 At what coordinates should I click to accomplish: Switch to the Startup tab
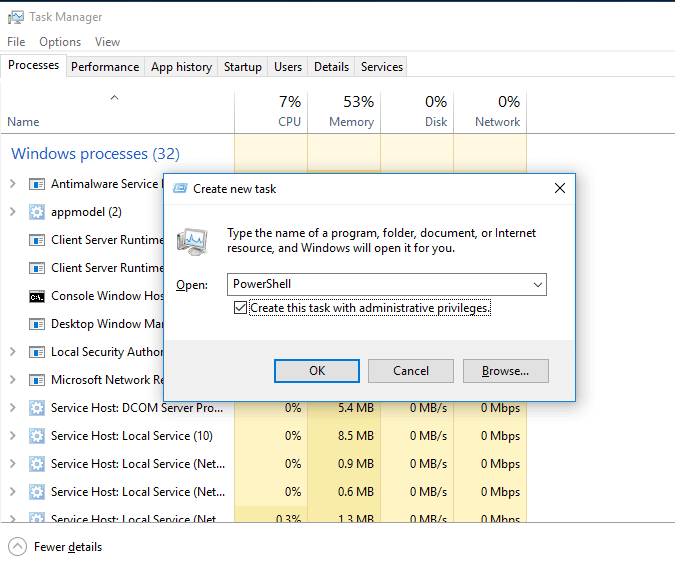243,67
